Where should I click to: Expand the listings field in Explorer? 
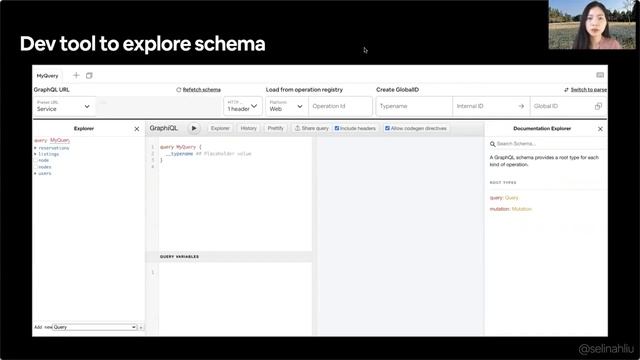pyautogui.click(x=36, y=154)
